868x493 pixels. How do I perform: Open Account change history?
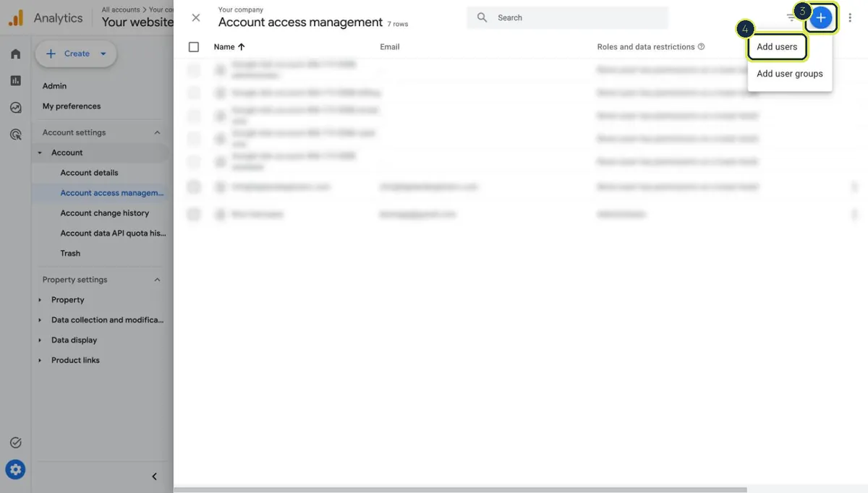(105, 213)
